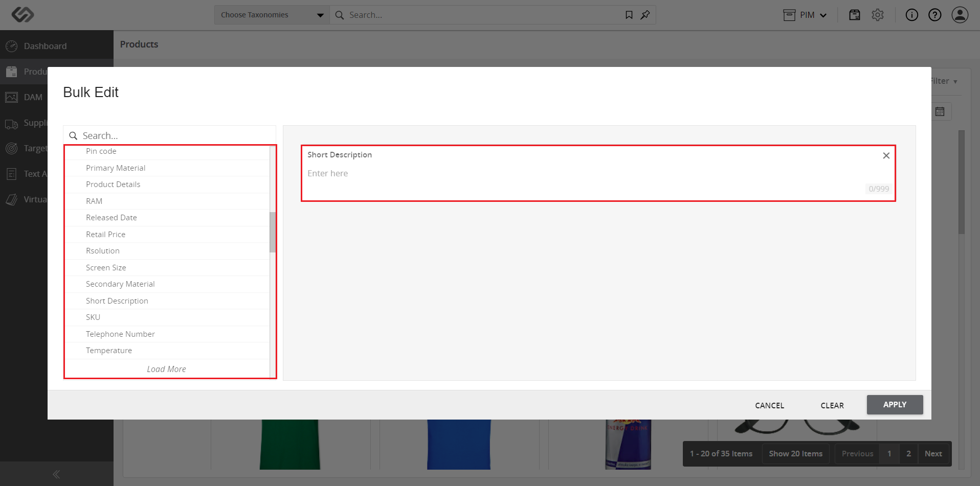The width and height of the screenshot is (980, 486).
Task: Select Pin code attribute
Action: [167, 151]
